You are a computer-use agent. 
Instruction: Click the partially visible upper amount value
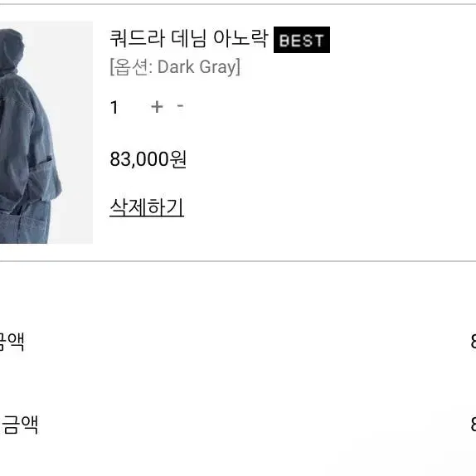pos(474,341)
